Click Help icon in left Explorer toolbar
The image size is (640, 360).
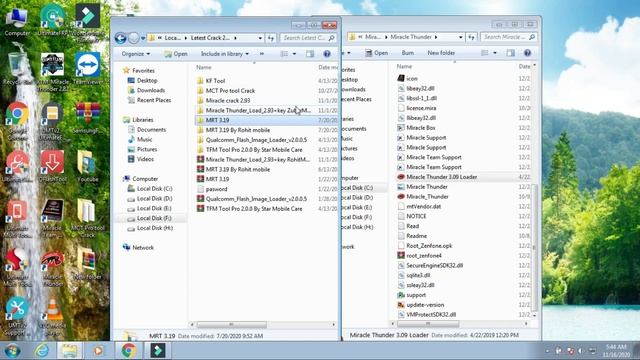(x=327, y=53)
